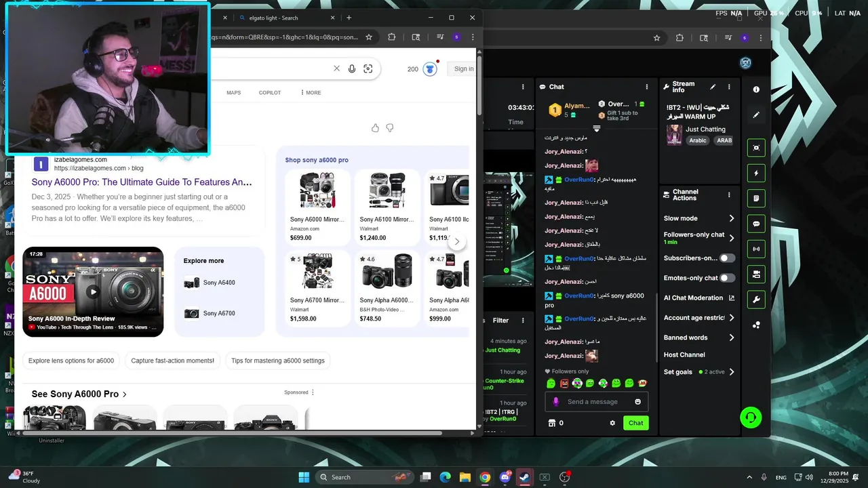
Task: Click the broadcast signal icon in sidebar
Action: (x=756, y=249)
